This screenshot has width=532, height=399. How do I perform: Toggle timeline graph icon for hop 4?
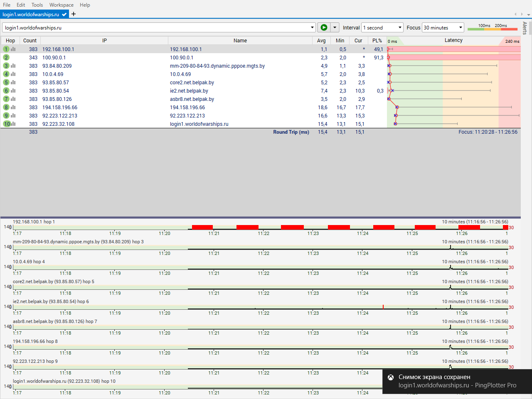[13, 74]
